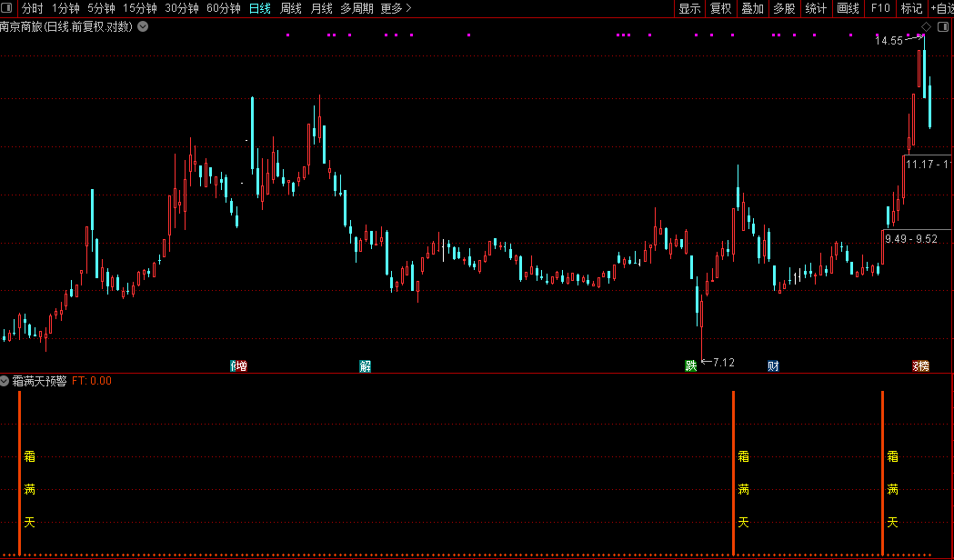Switch to the 15分钟 period

tap(140, 8)
